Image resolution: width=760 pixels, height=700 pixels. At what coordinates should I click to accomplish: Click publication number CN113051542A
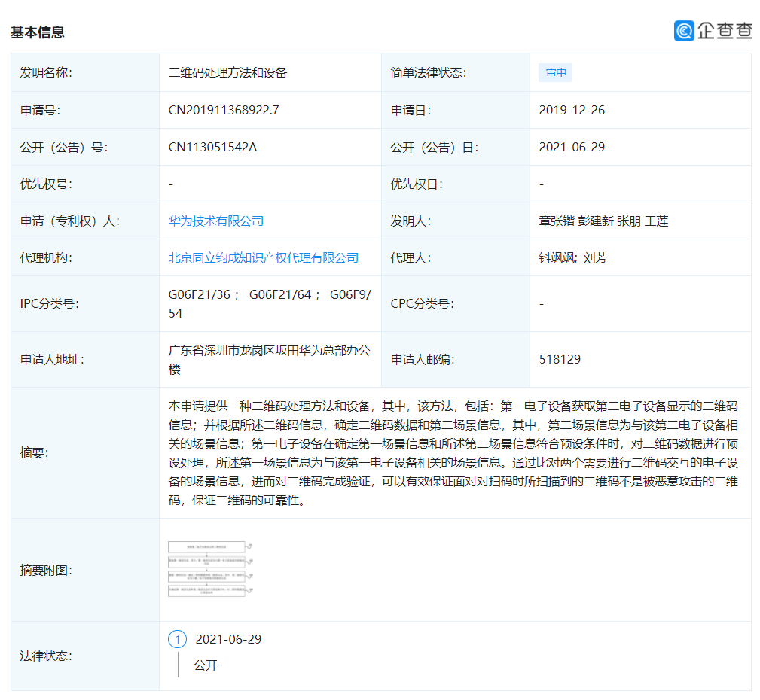coord(212,147)
